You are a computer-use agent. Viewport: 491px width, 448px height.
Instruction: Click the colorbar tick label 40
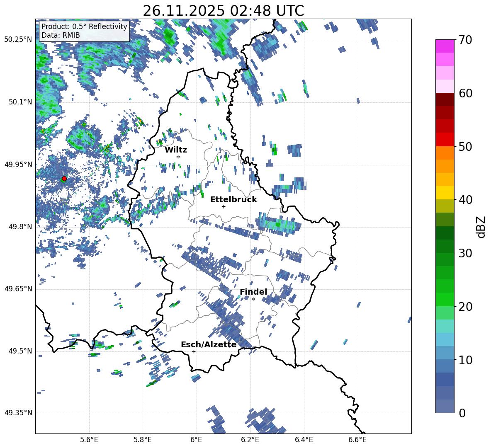(465, 200)
